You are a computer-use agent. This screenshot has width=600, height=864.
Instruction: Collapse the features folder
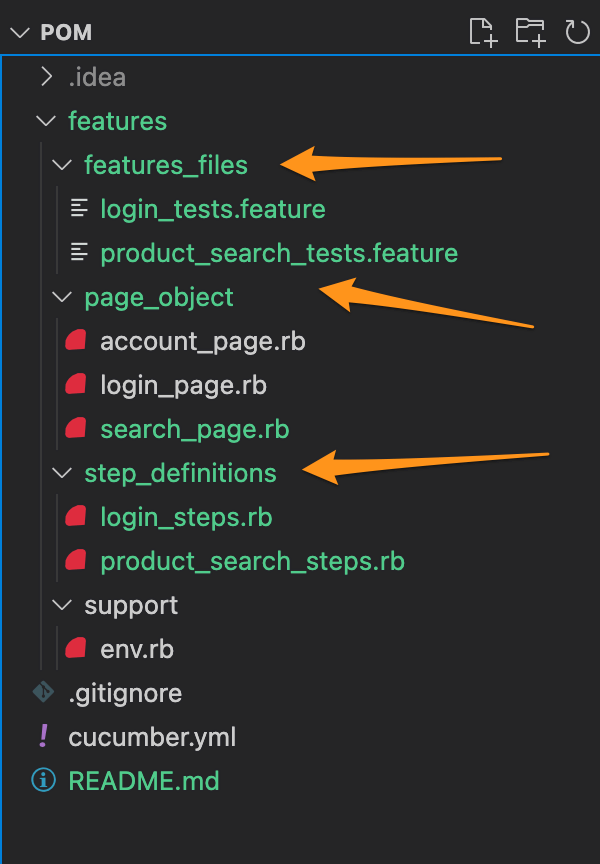point(45,121)
